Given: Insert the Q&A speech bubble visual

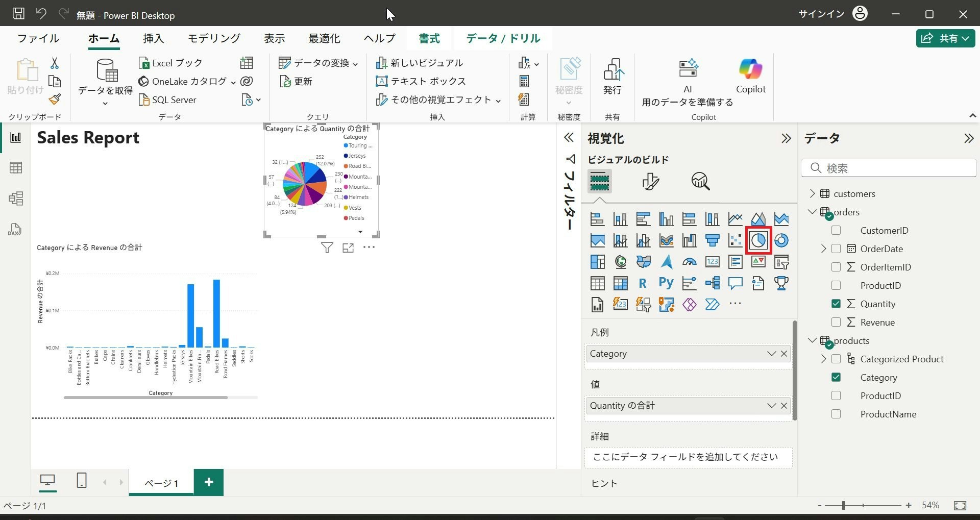Looking at the screenshot, I should coord(736,283).
